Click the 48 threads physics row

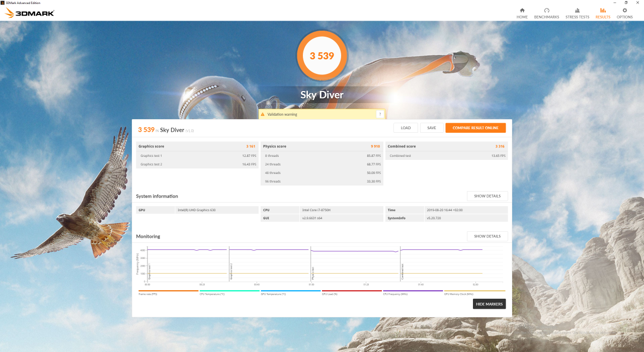(322, 173)
